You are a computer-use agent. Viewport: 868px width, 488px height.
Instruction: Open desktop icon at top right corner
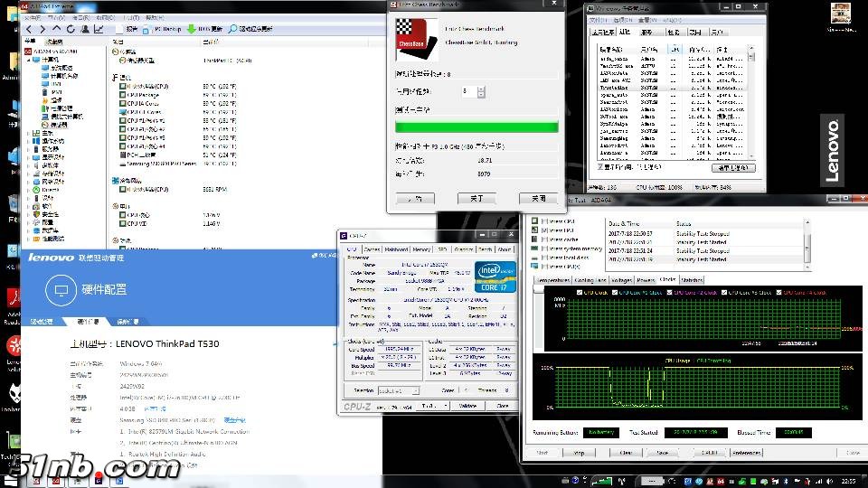tap(840, 17)
